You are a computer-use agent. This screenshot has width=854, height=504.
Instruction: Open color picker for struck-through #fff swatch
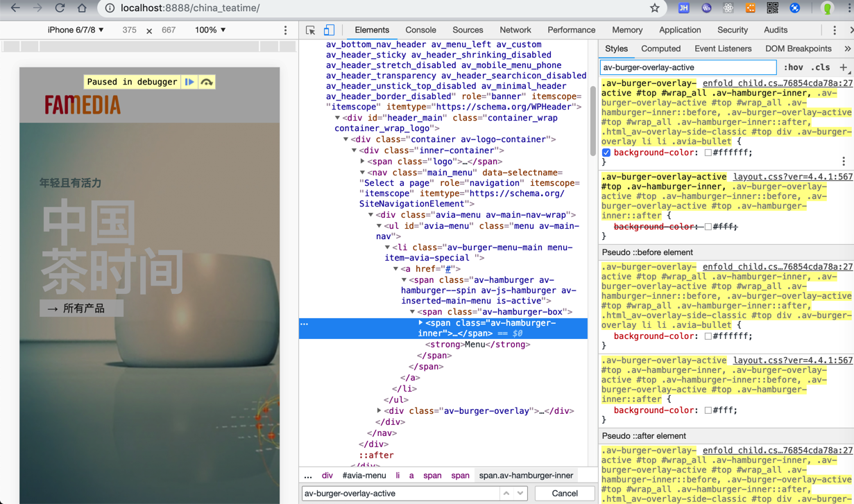coord(708,227)
